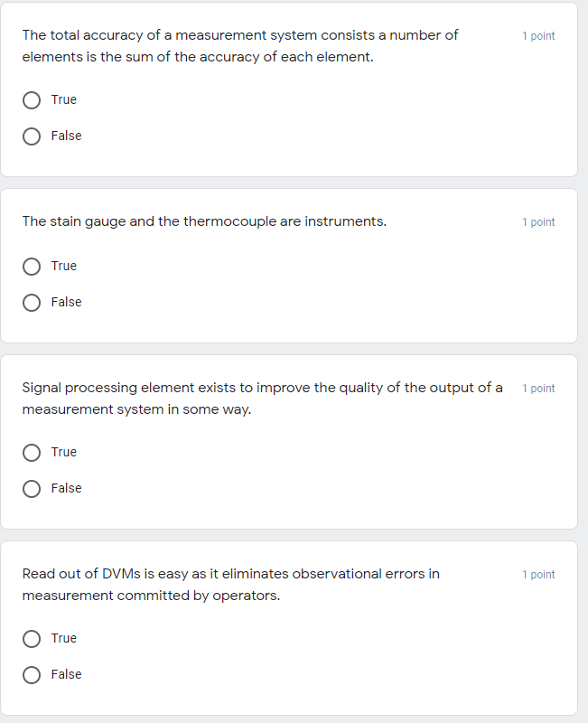588x723 pixels.
Task: Select False for the total accuracy question
Action: click(32, 136)
